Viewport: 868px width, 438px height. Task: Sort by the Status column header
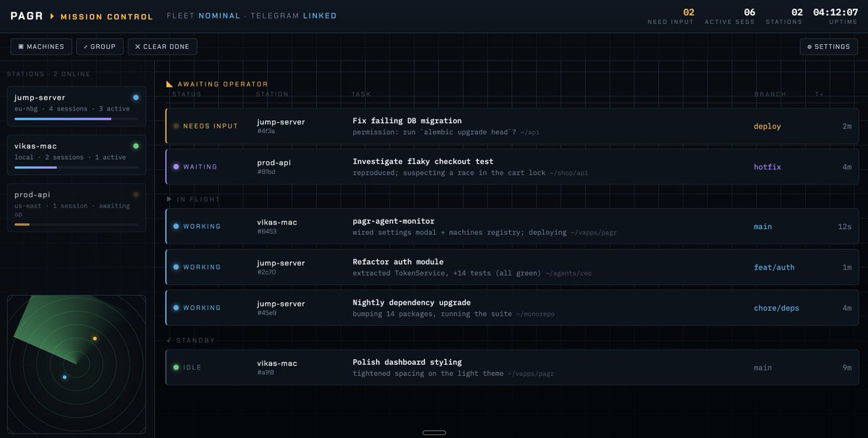click(187, 94)
